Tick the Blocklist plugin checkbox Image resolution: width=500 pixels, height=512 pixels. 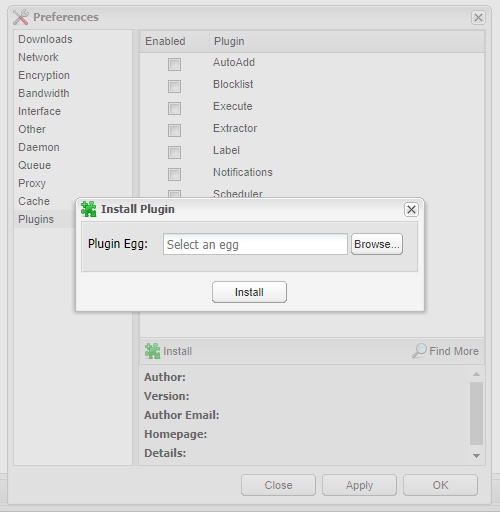(x=174, y=86)
